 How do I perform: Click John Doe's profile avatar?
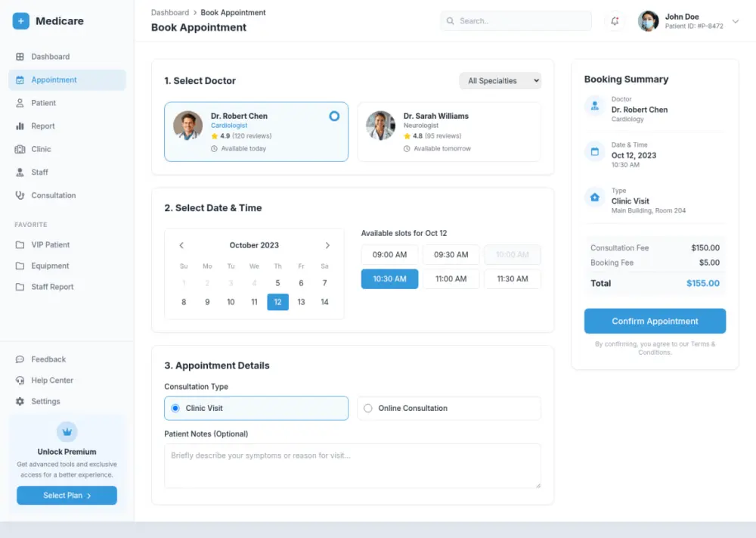(x=648, y=21)
